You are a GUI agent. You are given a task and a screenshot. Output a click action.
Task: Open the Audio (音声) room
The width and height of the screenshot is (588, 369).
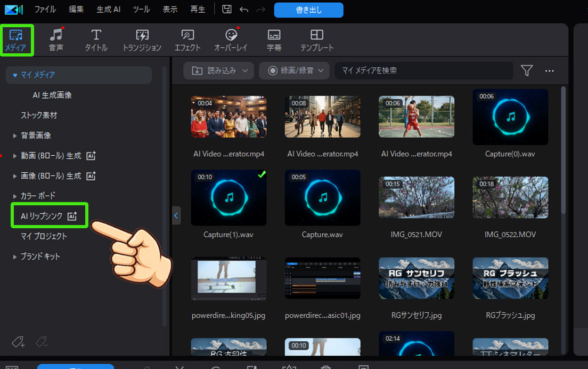click(56, 41)
